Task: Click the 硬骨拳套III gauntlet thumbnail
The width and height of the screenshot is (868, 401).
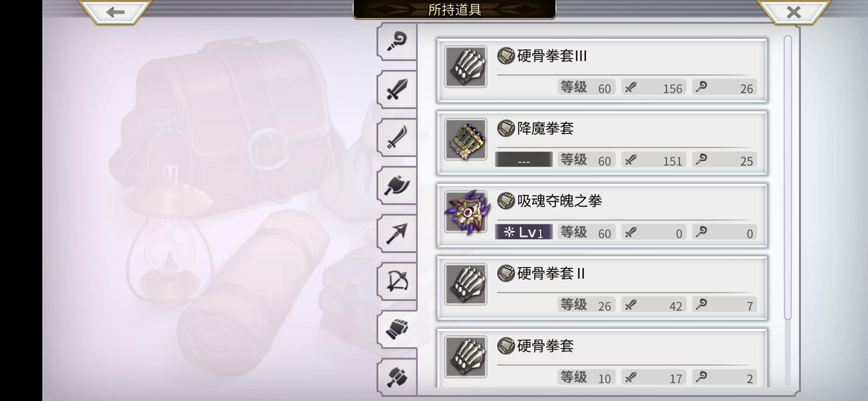Action: coord(466,67)
